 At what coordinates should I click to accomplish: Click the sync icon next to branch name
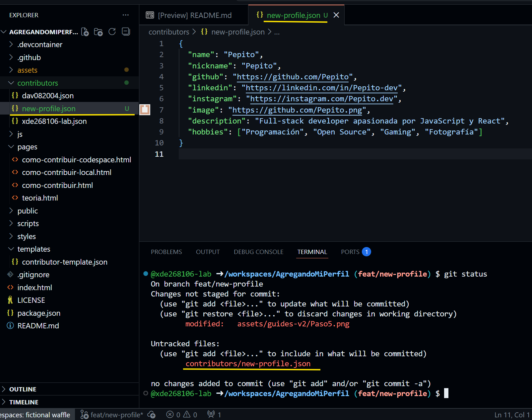(152, 414)
